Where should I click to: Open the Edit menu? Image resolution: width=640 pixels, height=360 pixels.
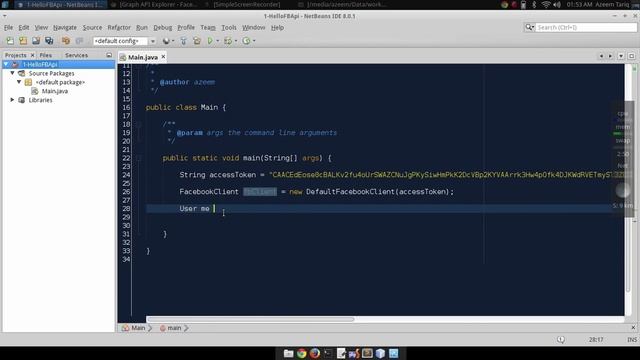point(24,27)
